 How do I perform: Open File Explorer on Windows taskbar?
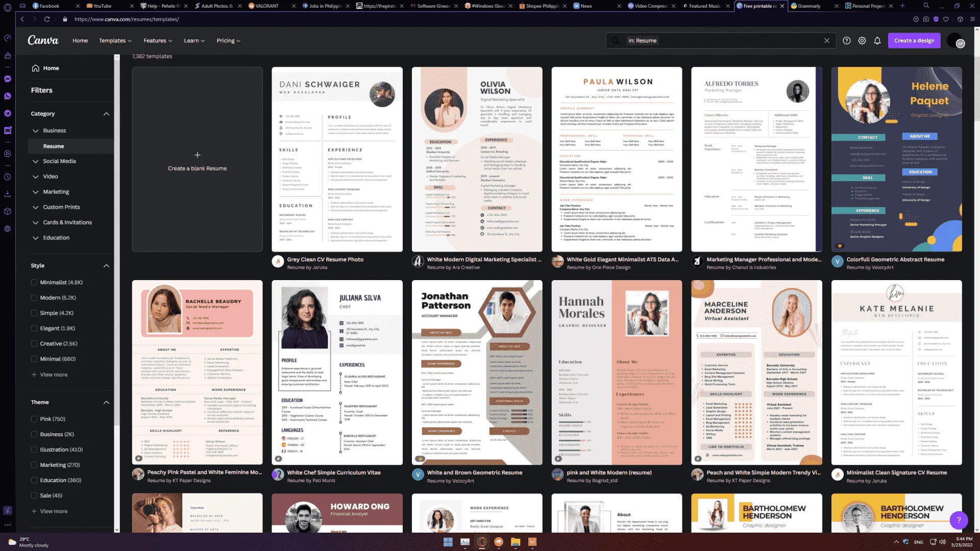pyautogui.click(x=516, y=542)
